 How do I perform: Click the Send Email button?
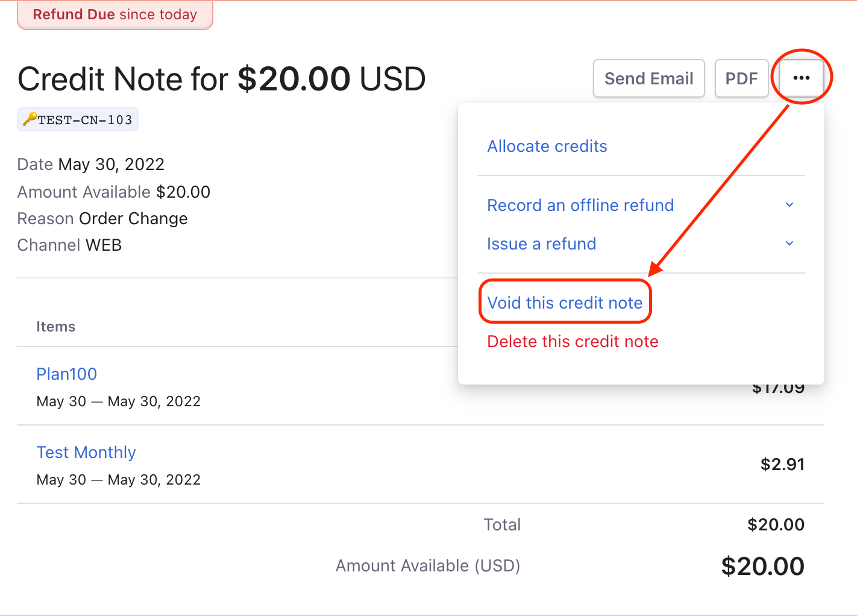pos(649,78)
